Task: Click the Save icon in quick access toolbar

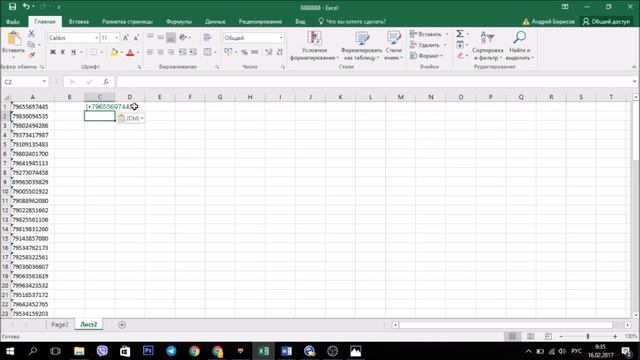Action: (x=12, y=7)
